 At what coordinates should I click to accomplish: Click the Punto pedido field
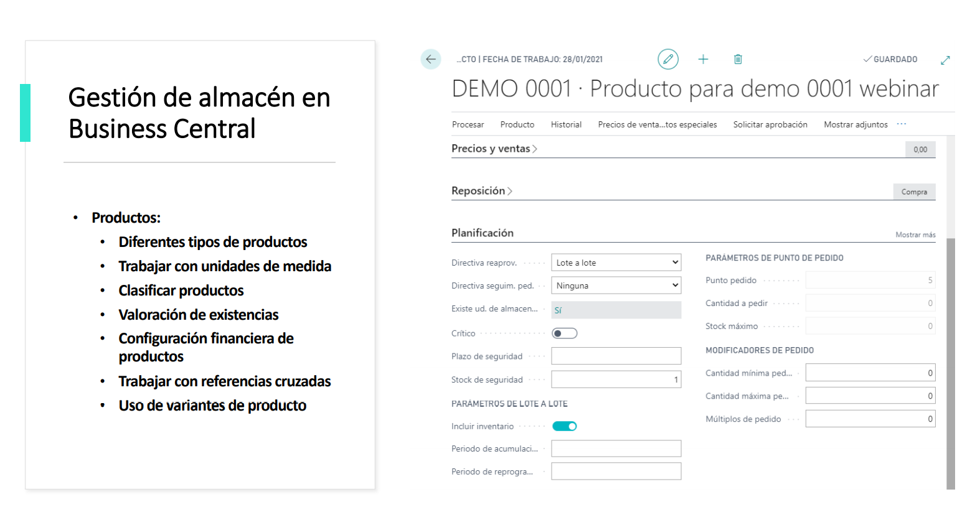click(x=870, y=280)
